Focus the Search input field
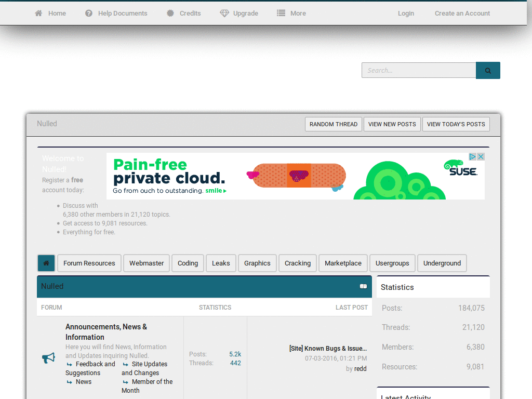 tap(419, 70)
